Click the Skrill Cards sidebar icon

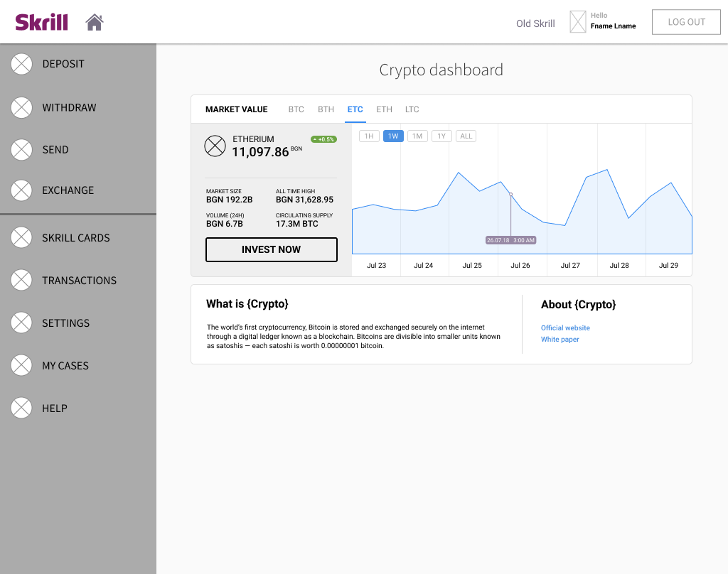[21, 237]
